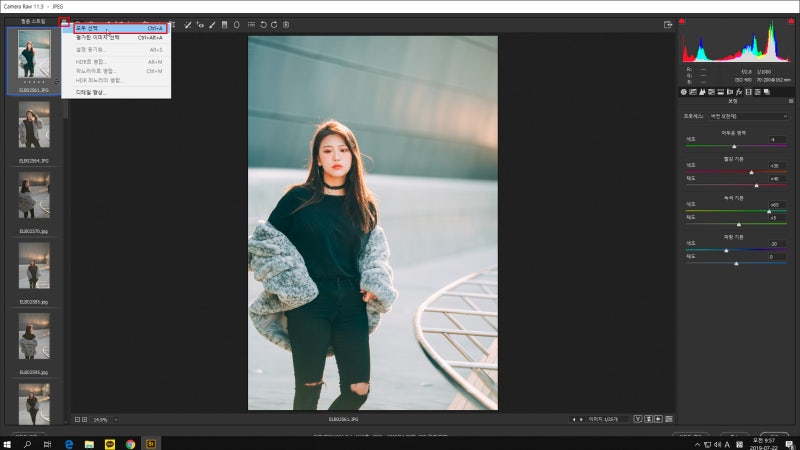
Task: Open the calibration panel options menu icon
Action: click(791, 101)
